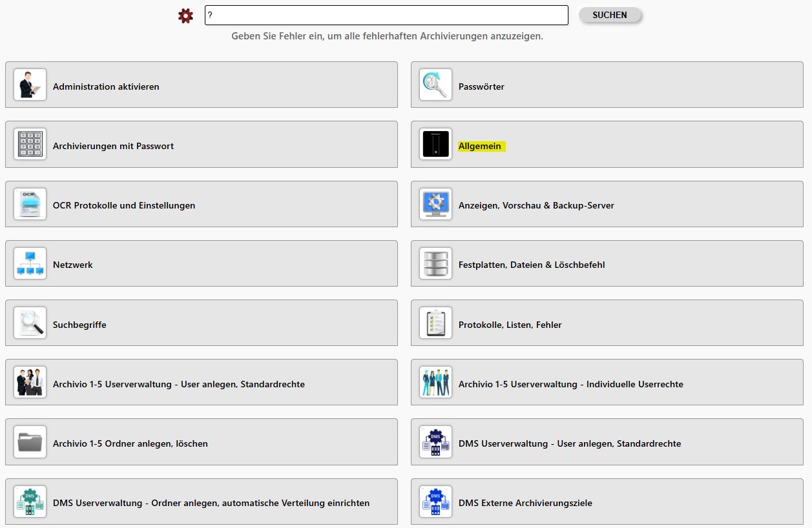Click the keypad icon for Archivierungen mit Passwort
Screen dimensions: 812x528
30,144
